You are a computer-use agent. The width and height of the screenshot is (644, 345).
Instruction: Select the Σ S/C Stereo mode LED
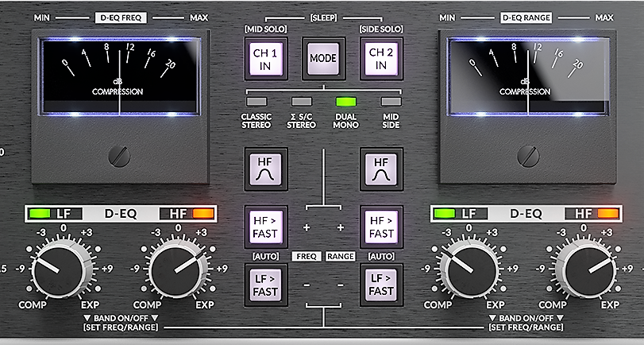click(302, 101)
